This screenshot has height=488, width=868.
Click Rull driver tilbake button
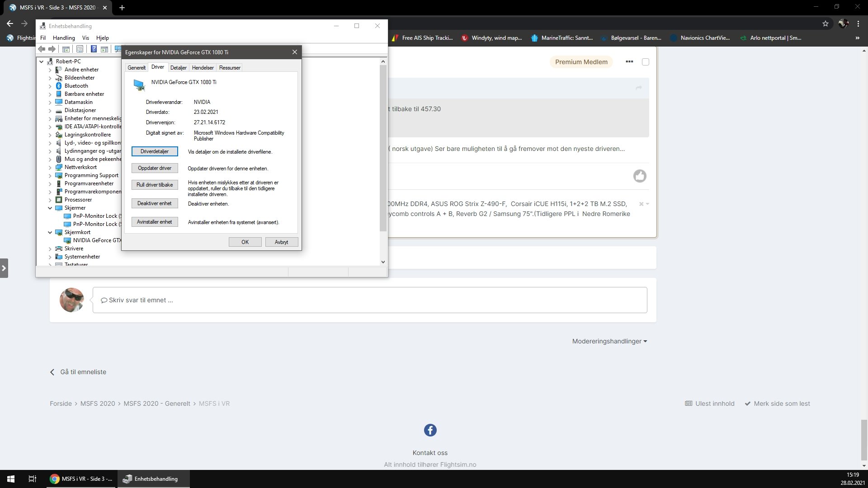click(155, 185)
